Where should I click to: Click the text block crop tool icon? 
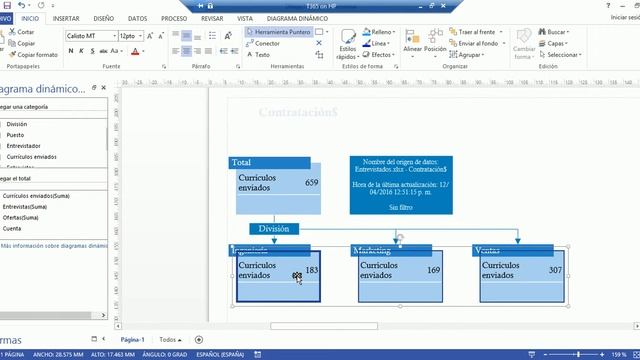(319, 55)
